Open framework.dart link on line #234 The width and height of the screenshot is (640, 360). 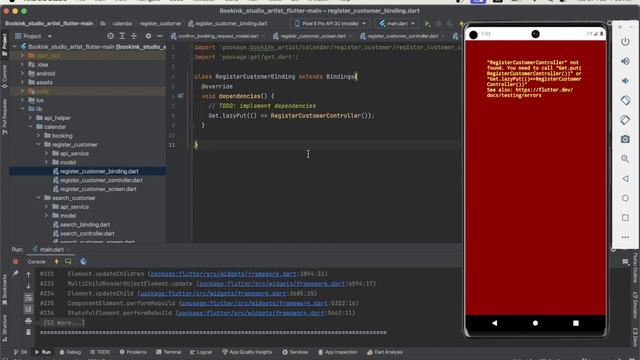(x=213, y=293)
